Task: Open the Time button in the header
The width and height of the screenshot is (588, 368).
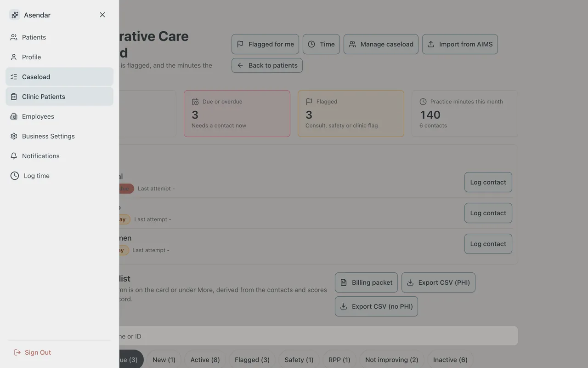Action: 321,44
